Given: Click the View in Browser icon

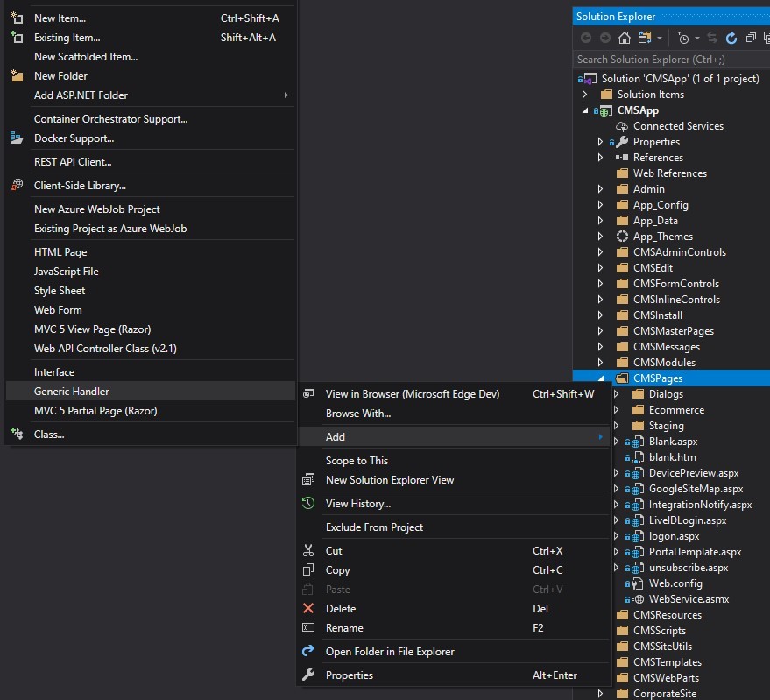Looking at the screenshot, I should (308, 393).
